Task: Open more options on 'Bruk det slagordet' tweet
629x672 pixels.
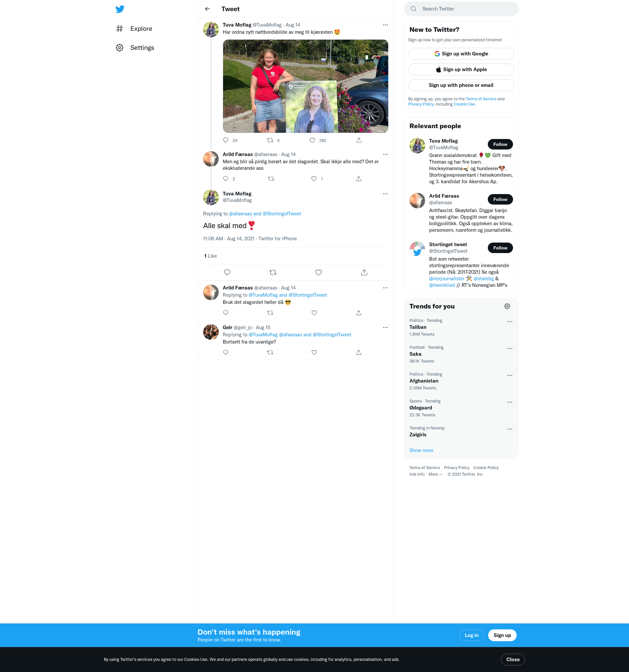Action: pos(385,288)
